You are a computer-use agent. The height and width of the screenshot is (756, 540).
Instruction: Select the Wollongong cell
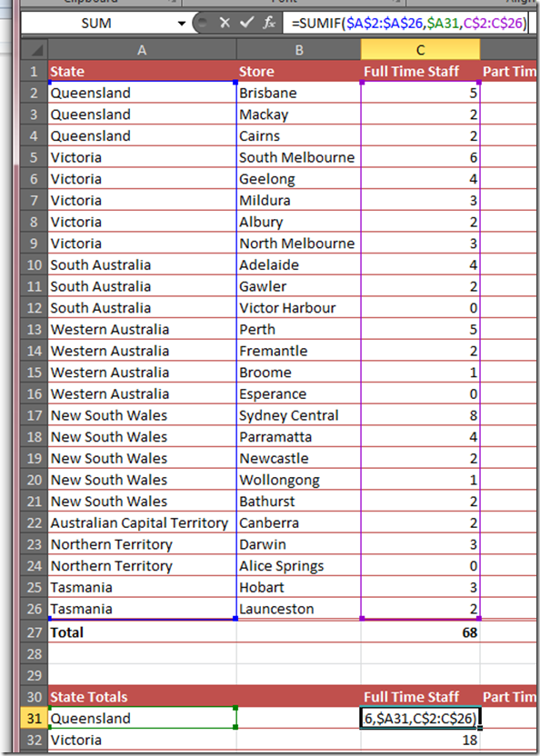point(299,480)
